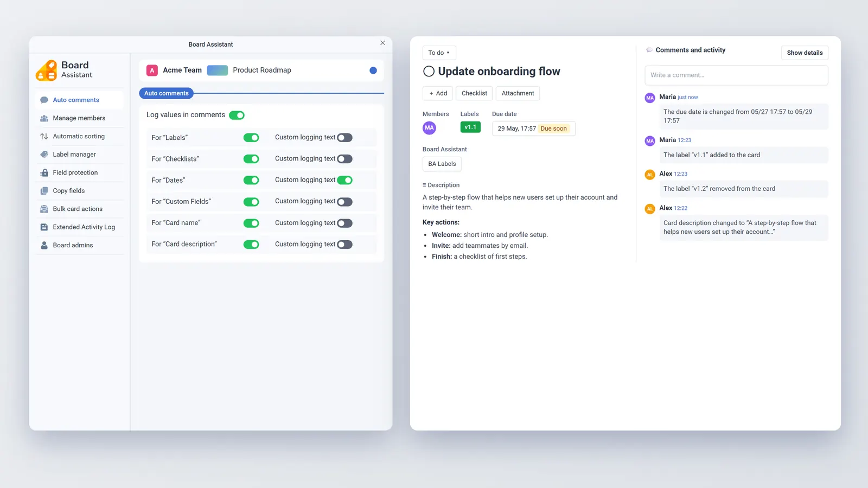The height and width of the screenshot is (488, 868).
Task: Click the comments and activity bubble icon
Action: coord(649,50)
